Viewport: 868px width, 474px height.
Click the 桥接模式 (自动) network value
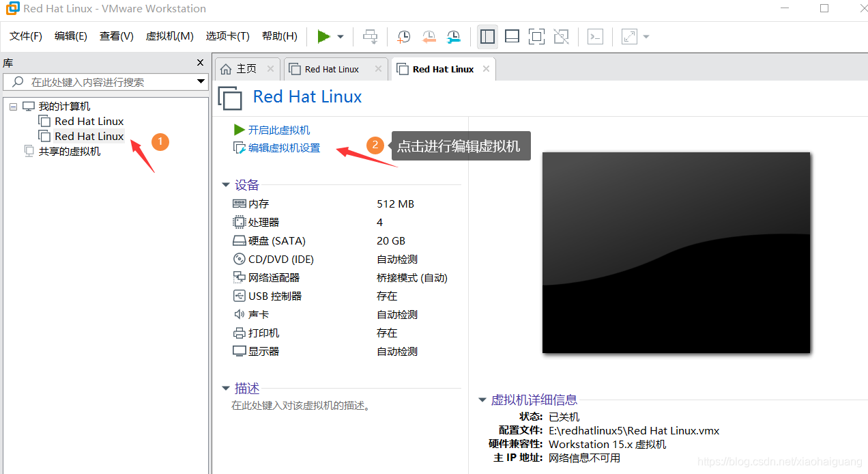pyautogui.click(x=412, y=277)
